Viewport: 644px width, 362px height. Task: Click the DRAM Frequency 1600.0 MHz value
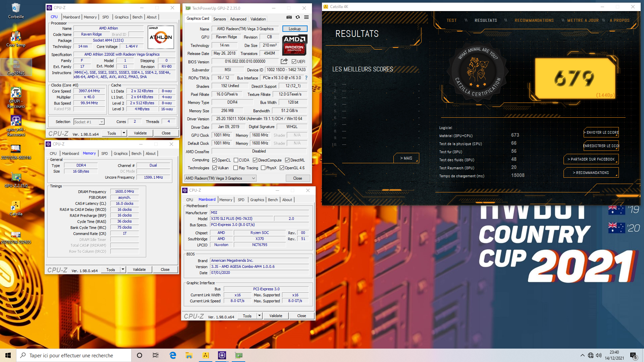pyautogui.click(x=124, y=192)
